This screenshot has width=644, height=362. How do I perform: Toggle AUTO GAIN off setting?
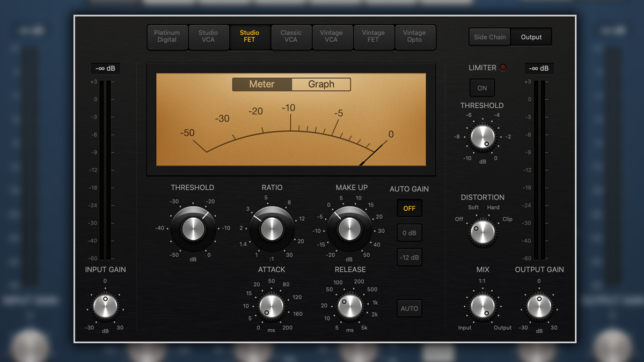tap(409, 208)
